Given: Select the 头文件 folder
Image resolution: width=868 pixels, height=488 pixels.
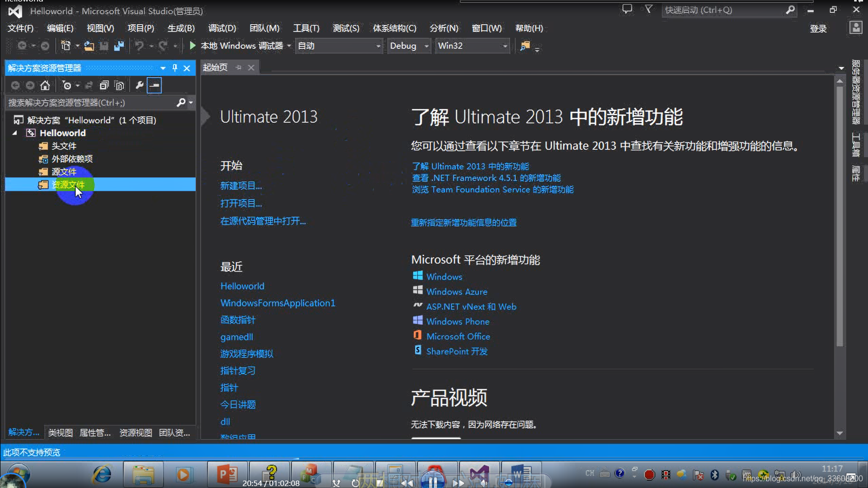Looking at the screenshot, I should click(64, 146).
